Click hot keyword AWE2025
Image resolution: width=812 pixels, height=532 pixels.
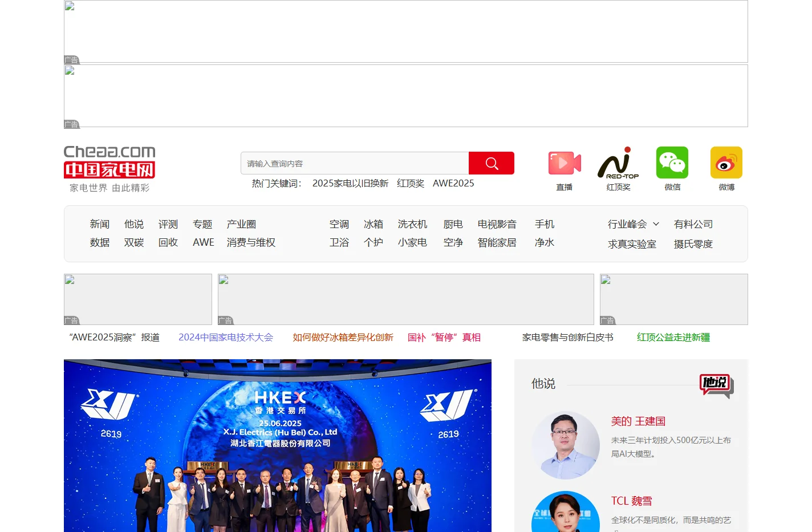453,183
